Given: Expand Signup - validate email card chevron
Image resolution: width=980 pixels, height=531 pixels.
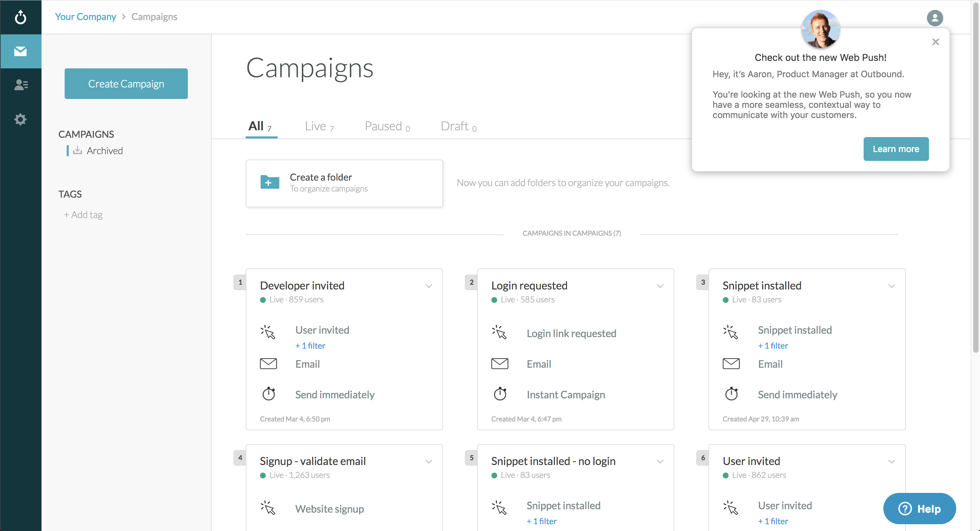Looking at the screenshot, I should coord(429,461).
